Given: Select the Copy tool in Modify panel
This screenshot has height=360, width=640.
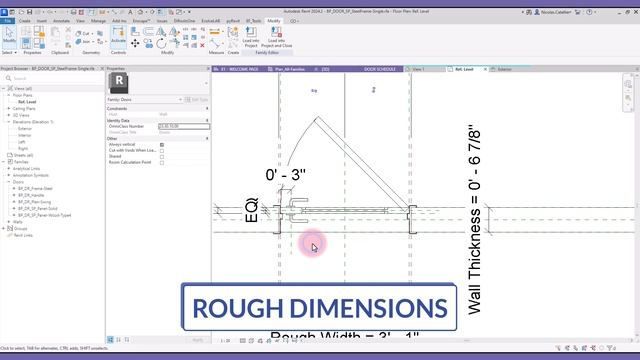Looking at the screenshot, I should coord(148,43).
